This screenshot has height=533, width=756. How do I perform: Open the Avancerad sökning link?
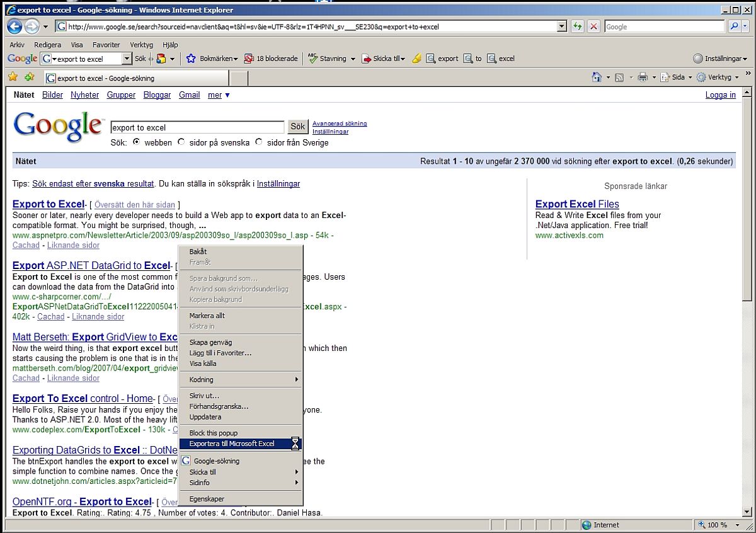(340, 123)
